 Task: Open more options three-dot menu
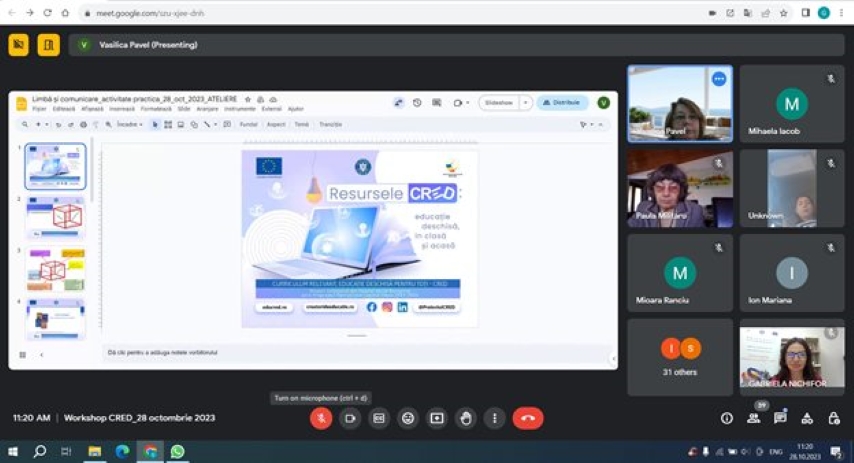point(494,418)
